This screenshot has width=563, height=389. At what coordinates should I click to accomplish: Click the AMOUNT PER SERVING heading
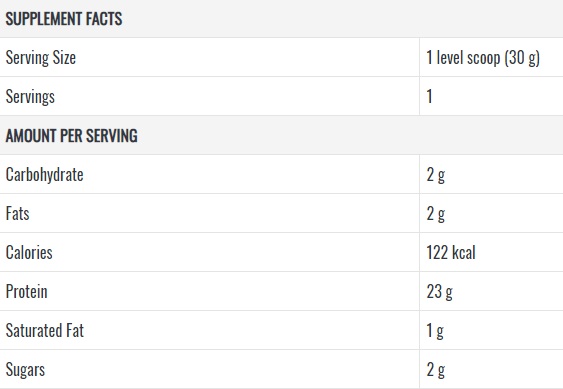71,136
